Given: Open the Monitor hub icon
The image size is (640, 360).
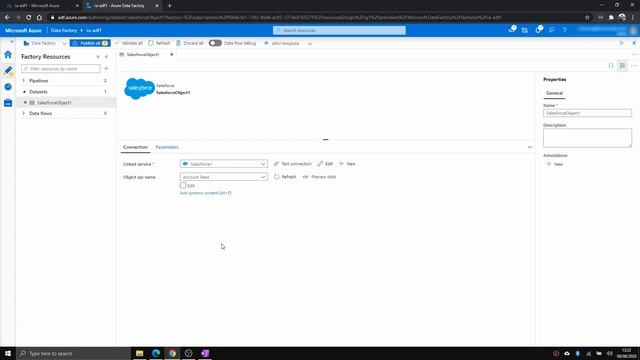Looking at the screenshot, I should [8, 87].
